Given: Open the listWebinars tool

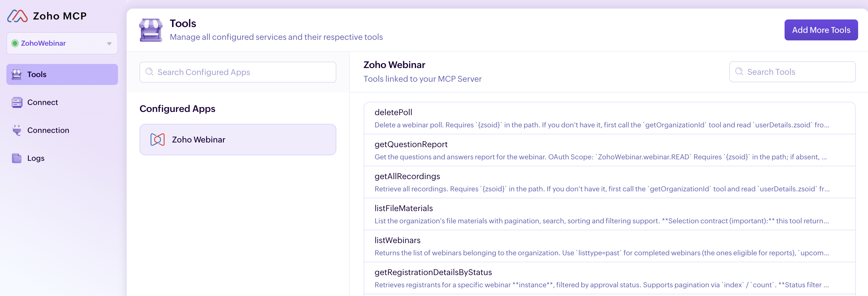Looking at the screenshot, I should (609, 247).
